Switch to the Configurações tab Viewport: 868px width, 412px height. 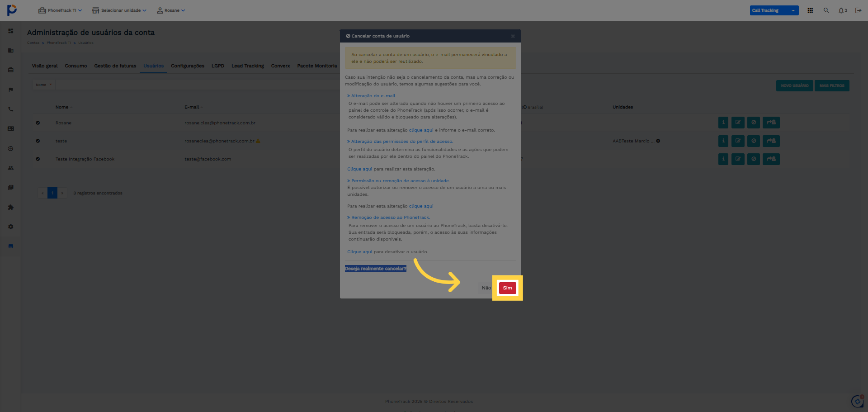(x=188, y=66)
